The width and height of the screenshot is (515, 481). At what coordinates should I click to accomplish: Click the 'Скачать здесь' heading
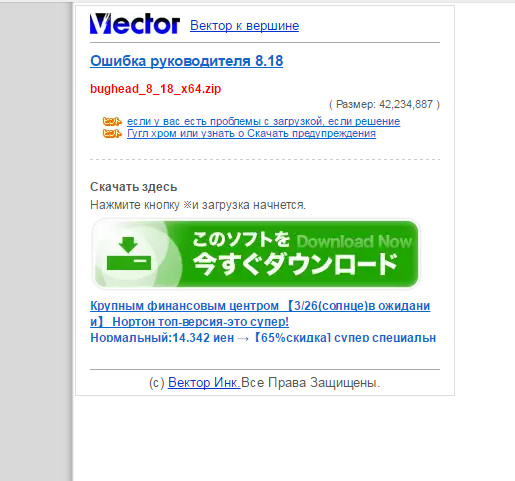pos(133,187)
